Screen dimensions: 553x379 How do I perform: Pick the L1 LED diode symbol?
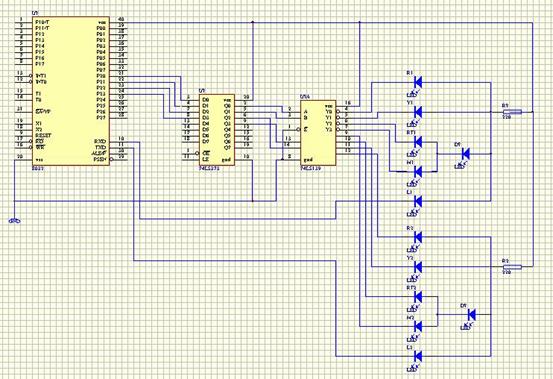pyautogui.click(x=418, y=201)
